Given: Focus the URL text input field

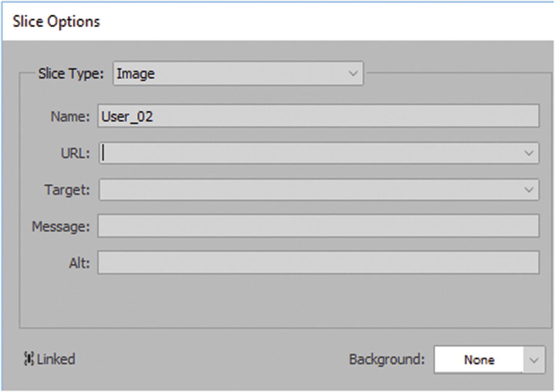Looking at the screenshot, I should click(308, 153).
